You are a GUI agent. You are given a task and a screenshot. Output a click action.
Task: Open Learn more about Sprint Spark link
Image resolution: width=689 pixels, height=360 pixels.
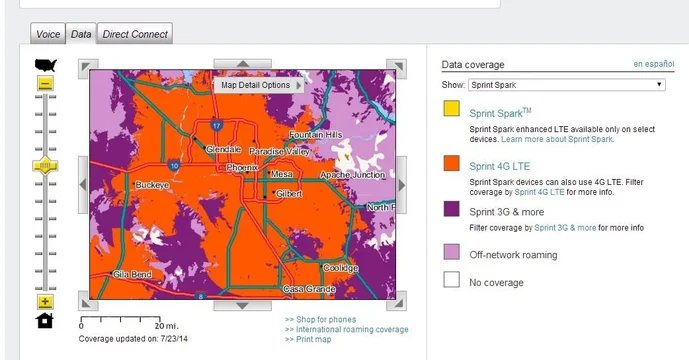[x=557, y=139]
